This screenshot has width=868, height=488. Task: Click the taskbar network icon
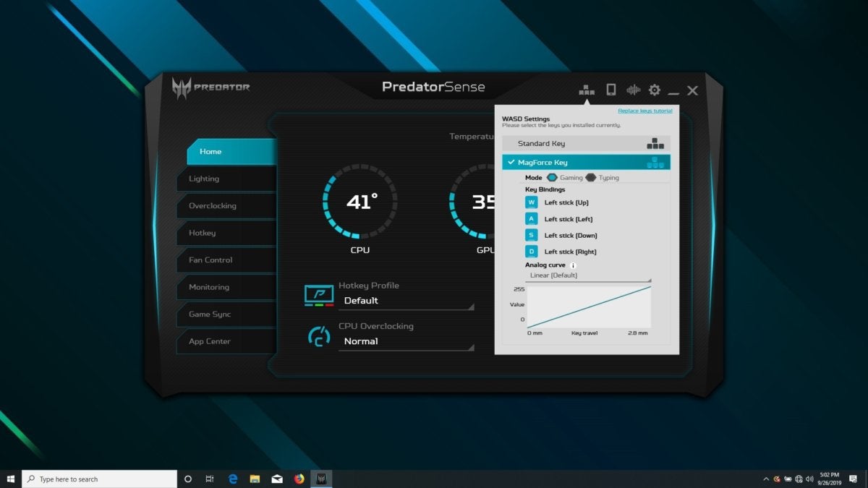coord(799,479)
